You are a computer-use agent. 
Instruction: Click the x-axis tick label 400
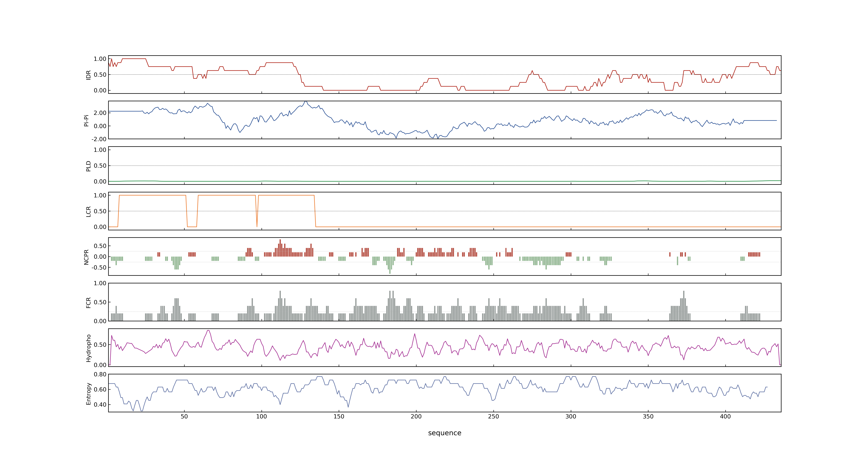click(726, 416)
